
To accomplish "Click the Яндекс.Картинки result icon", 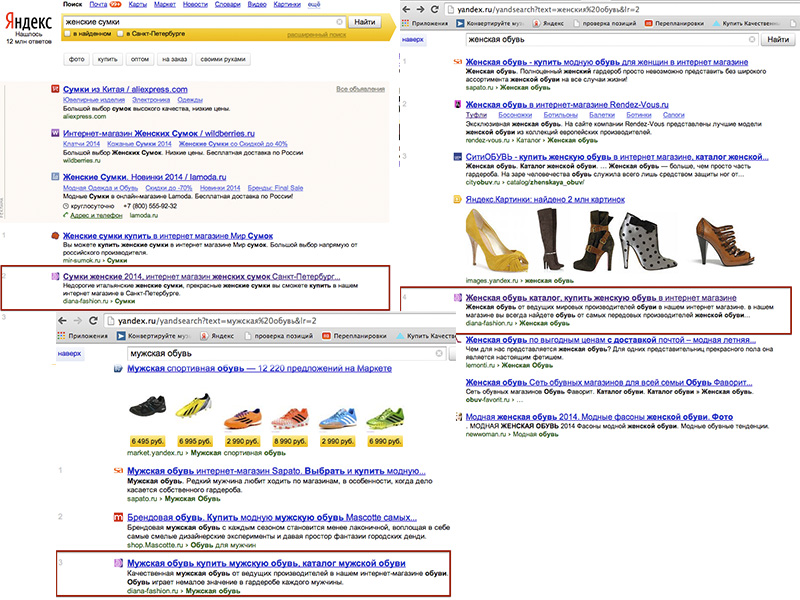I will pyautogui.click(x=458, y=199).
